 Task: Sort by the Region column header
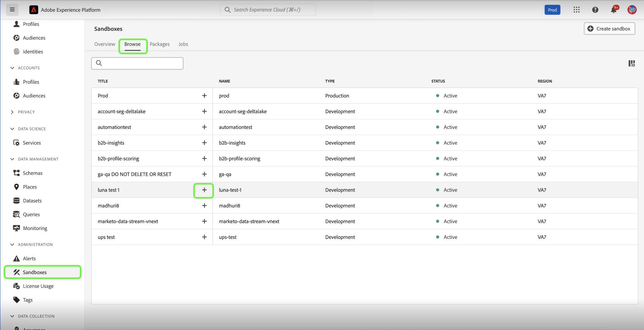click(545, 81)
